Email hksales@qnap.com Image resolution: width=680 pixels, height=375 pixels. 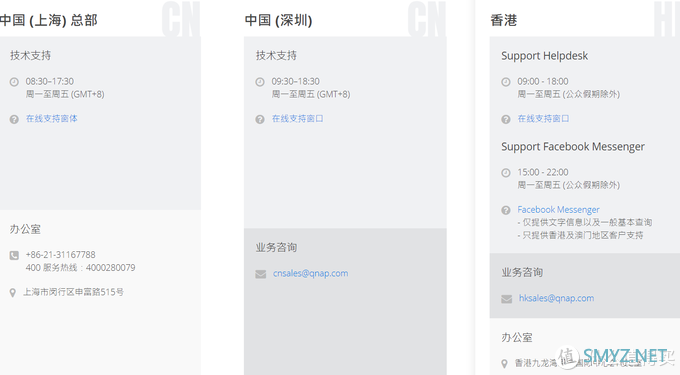tap(556, 298)
